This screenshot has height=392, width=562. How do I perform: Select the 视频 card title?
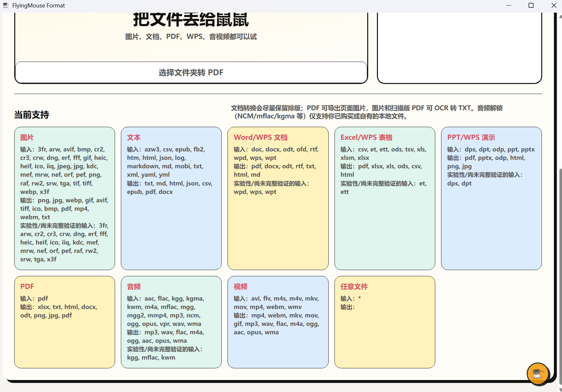(240, 286)
